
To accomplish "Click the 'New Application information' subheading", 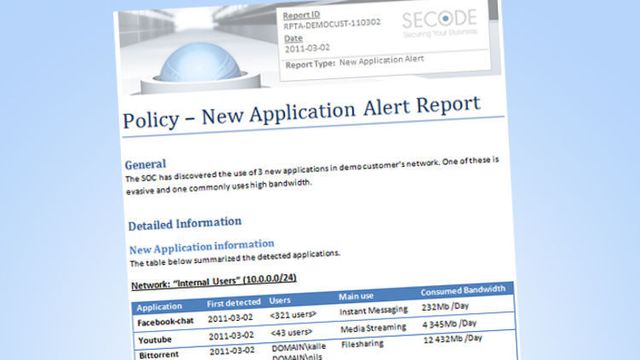I will pos(202,247).
